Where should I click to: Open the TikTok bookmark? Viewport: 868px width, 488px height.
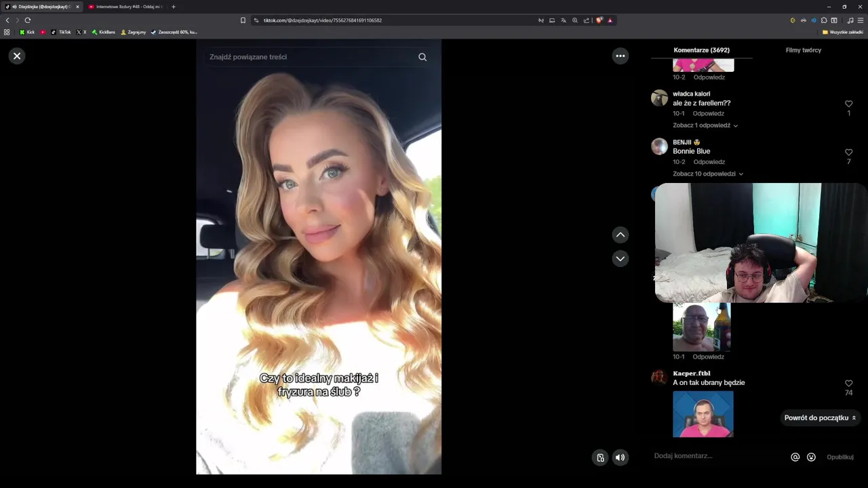(x=61, y=32)
